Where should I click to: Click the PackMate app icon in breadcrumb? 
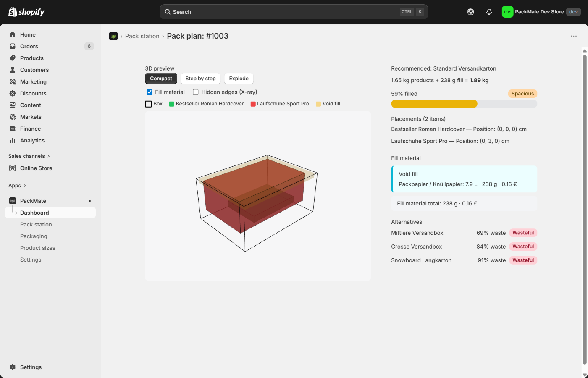113,36
